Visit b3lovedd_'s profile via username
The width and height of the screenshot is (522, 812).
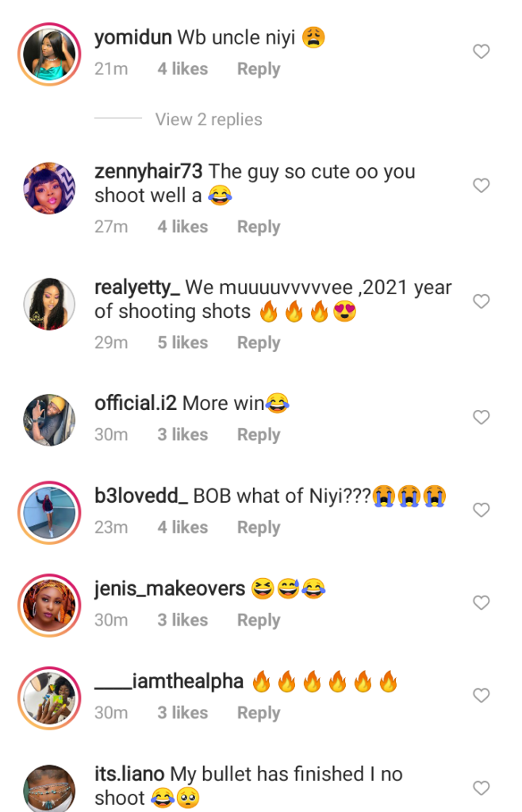click(141, 496)
